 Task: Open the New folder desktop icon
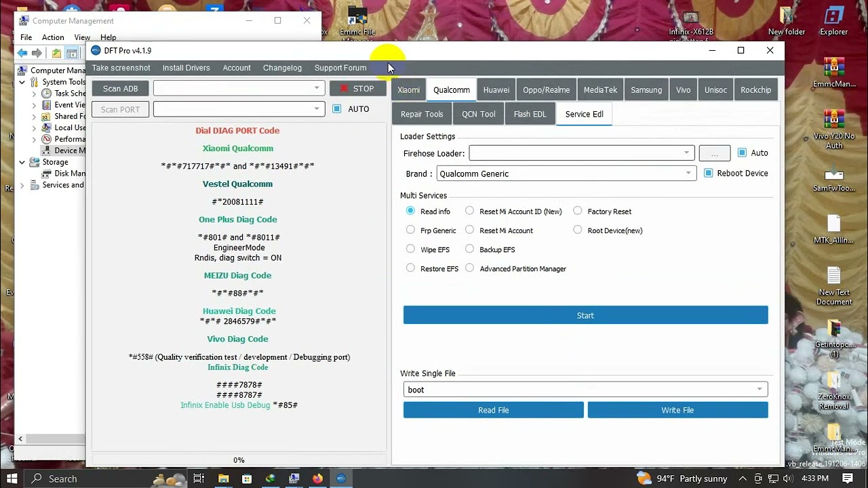click(x=787, y=22)
